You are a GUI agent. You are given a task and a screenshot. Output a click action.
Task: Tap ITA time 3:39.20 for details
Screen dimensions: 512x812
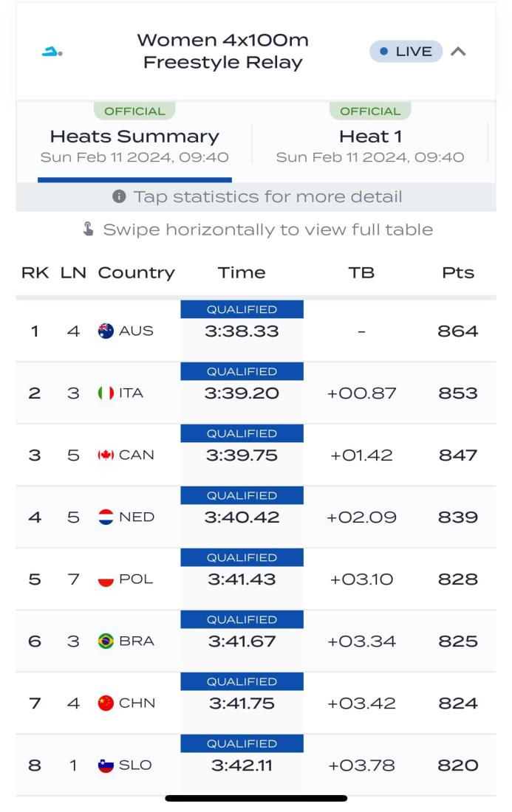point(242,393)
